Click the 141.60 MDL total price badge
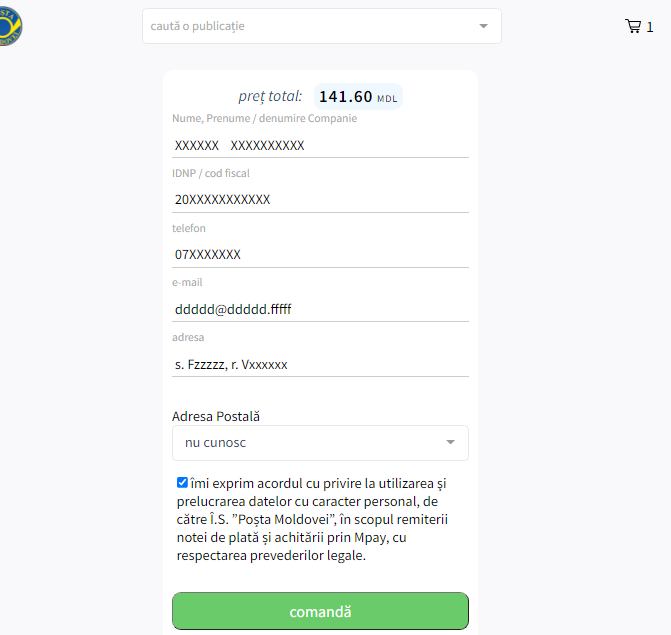The width and height of the screenshot is (671, 635). click(358, 97)
